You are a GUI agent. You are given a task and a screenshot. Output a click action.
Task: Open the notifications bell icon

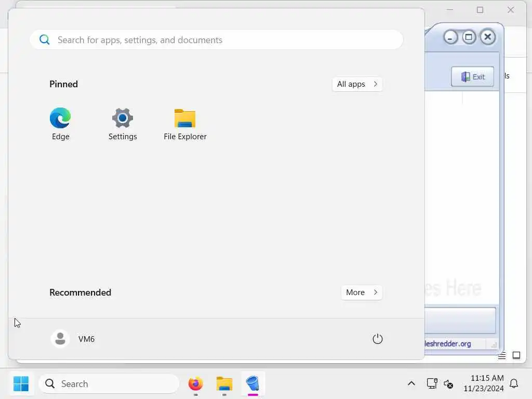(x=514, y=383)
